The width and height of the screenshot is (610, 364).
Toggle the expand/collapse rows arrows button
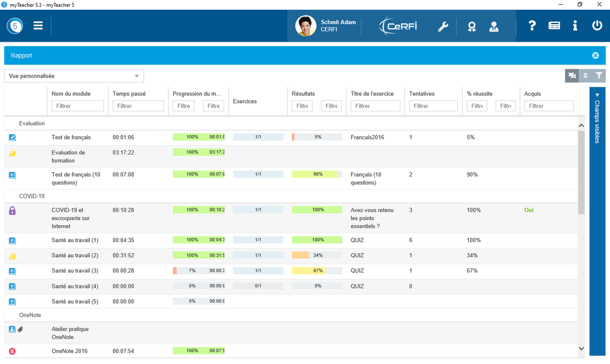point(585,75)
